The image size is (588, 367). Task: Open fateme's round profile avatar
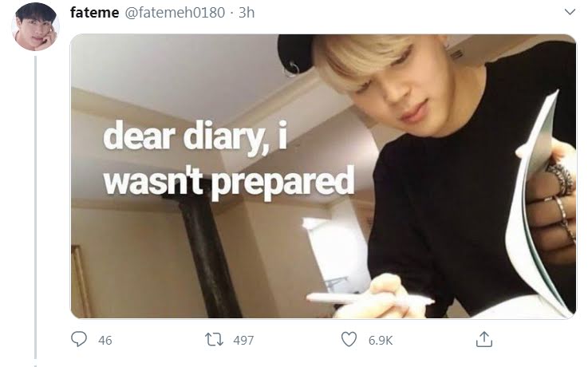[x=35, y=26]
